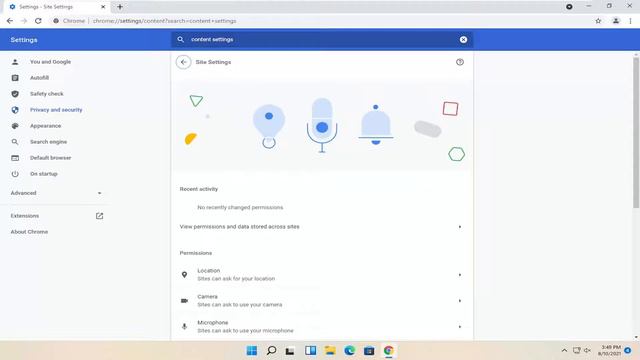Select the Settings - Site Settings tab
This screenshot has width=640, height=360.
[x=58, y=7]
